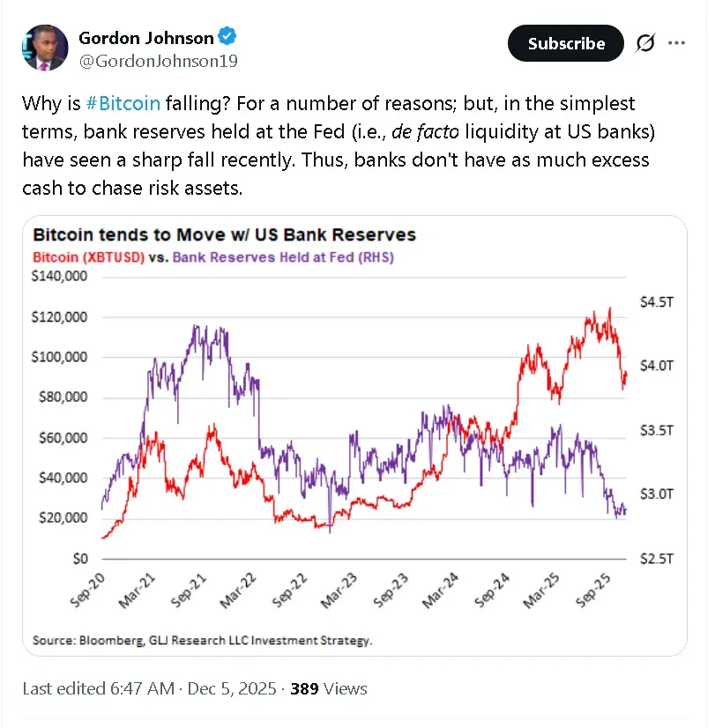Viewport: 715px width, 728px height.
Task: Click the chart title about US Bank Reserves
Action: point(224,236)
